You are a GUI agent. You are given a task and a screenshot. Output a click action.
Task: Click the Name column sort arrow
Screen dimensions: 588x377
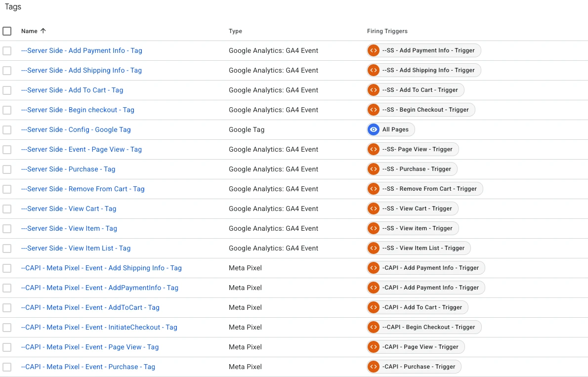(x=43, y=31)
